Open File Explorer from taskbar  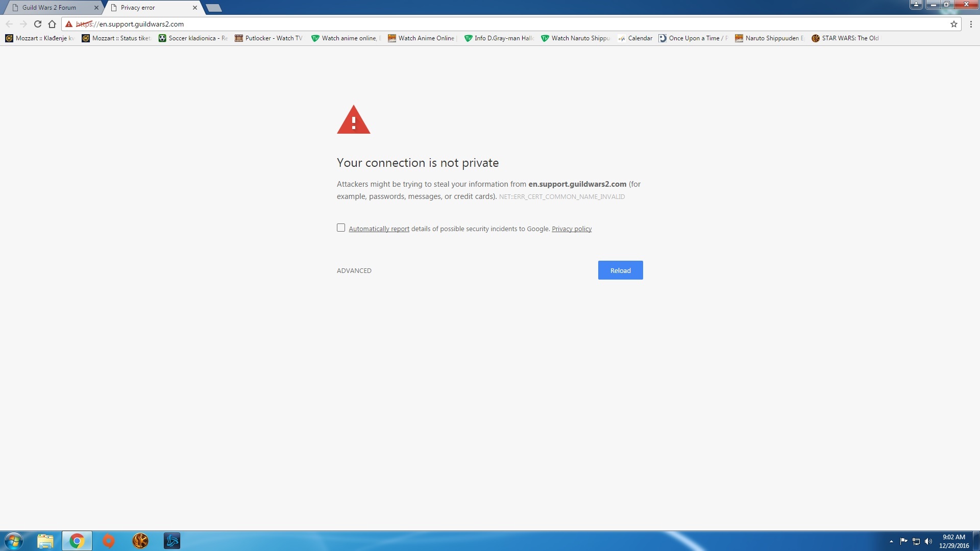coord(45,541)
